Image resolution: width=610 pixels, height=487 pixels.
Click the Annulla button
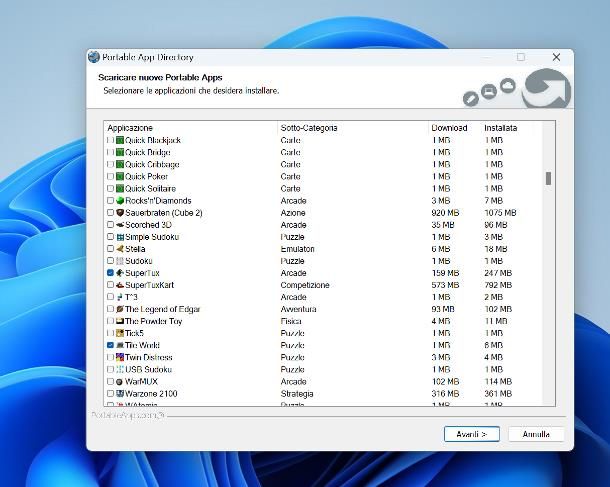(x=536, y=434)
